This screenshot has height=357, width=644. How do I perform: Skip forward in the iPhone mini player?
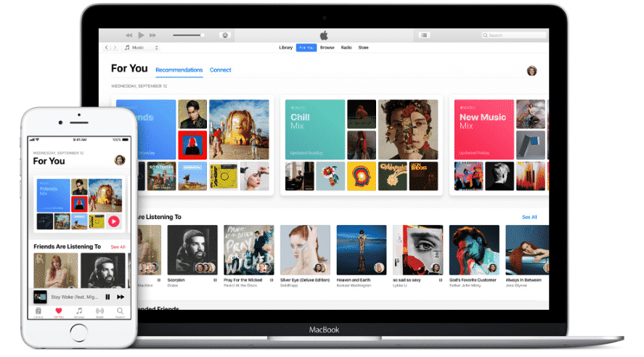click(x=121, y=296)
